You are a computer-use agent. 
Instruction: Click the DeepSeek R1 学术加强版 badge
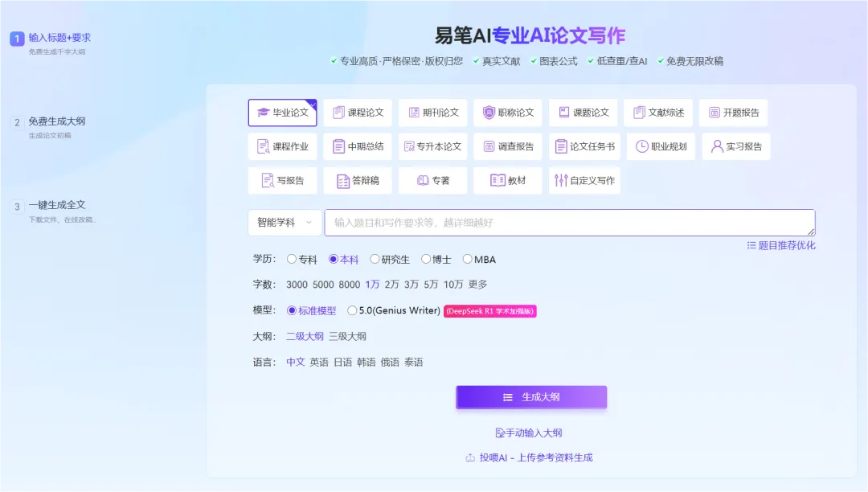point(490,311)
